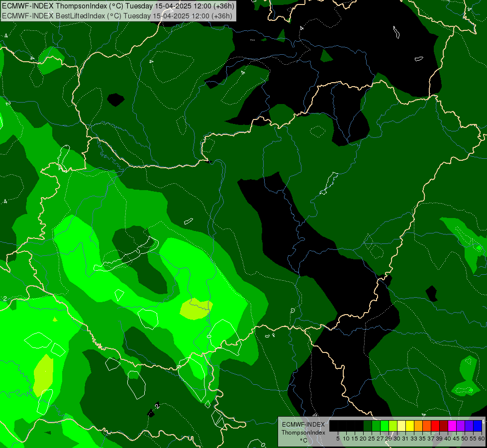Click the purple 45–50 legend swatch
This screenshot has height=448, width=487.
(461, 426)
